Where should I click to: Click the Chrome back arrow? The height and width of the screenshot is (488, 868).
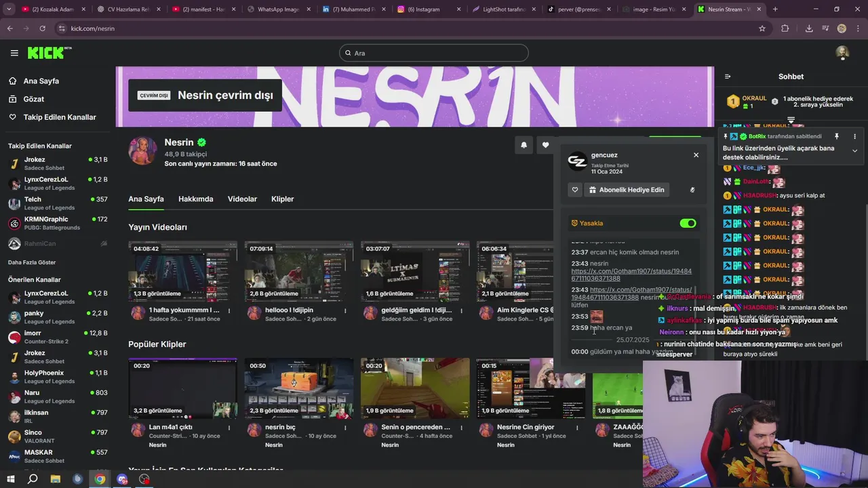click(10, 28)
